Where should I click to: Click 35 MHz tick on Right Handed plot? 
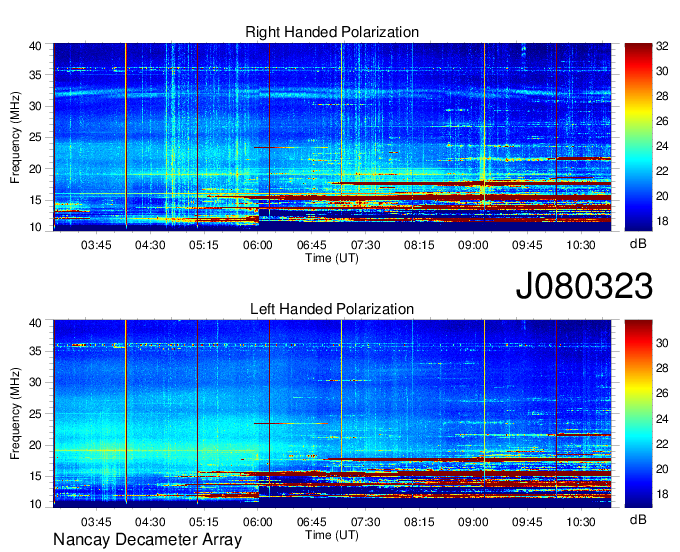pyautogui.click(x=36, y=75)
